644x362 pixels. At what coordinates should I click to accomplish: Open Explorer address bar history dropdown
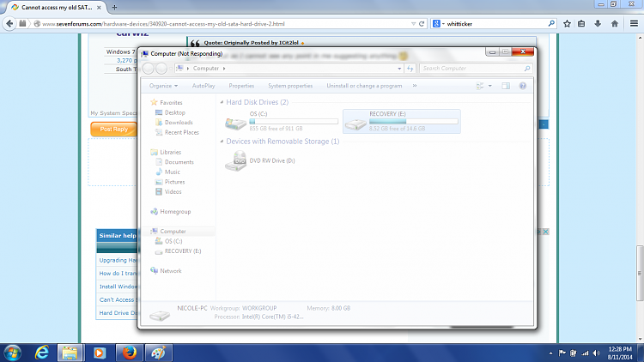coord(399,69)
